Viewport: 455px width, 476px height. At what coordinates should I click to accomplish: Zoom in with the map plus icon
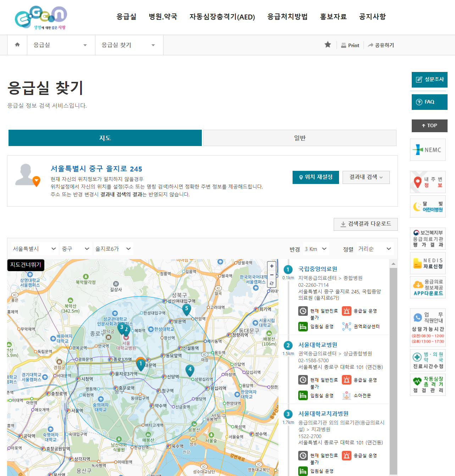point(271,266)
